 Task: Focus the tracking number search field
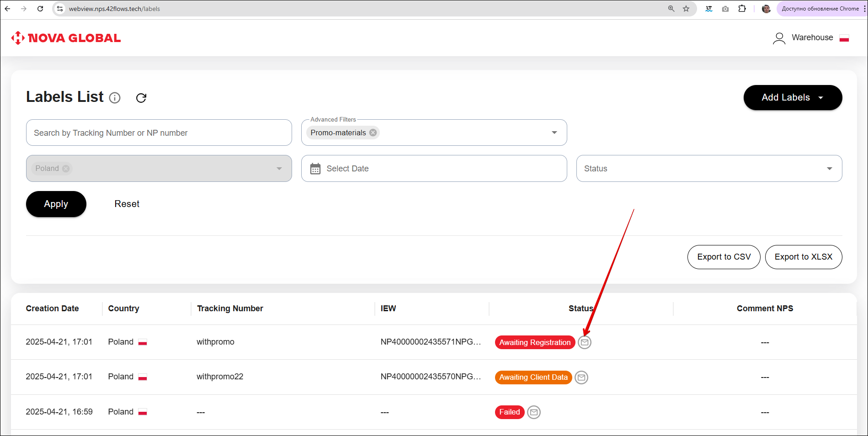159,133
